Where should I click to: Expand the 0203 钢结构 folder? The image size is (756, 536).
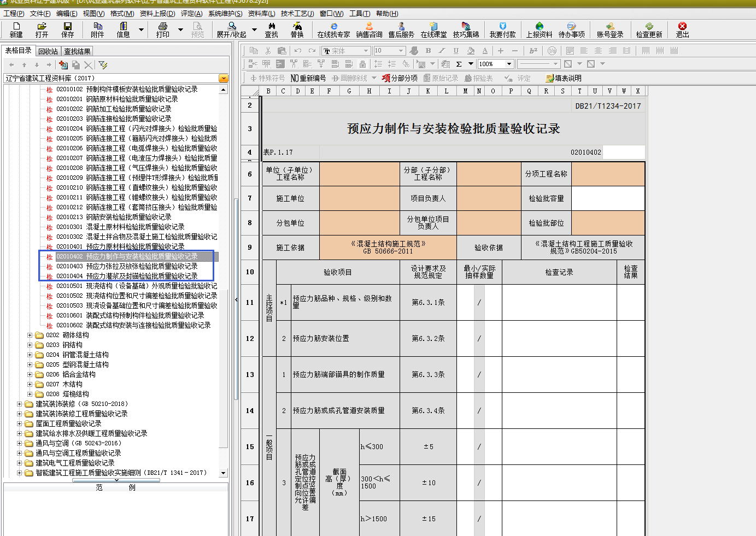pyautogui.click(x=30, y=345)
